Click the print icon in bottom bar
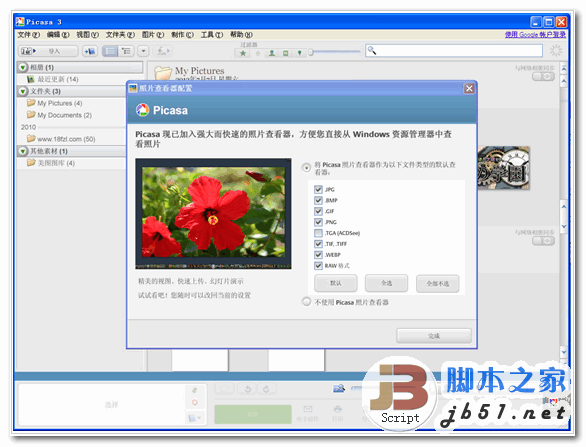Viewport: 586px width, 447px height. [x=337, y=409]
